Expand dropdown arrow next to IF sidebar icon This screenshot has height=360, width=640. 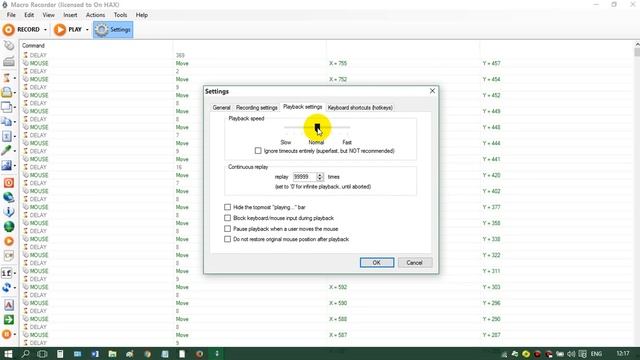pos(15,273)
